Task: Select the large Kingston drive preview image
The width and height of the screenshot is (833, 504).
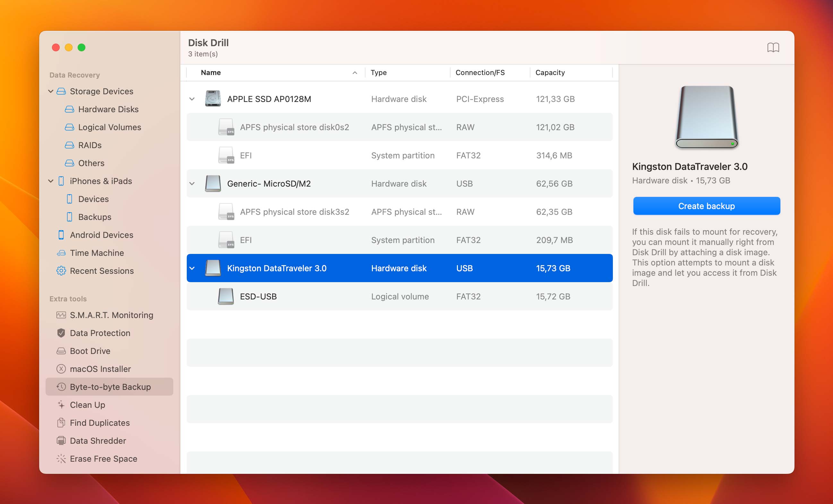Action: pos(707,117)
